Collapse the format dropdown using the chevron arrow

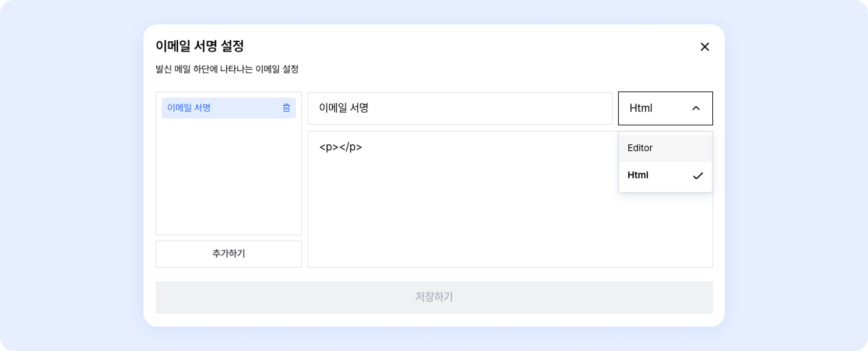click(696, 108)
